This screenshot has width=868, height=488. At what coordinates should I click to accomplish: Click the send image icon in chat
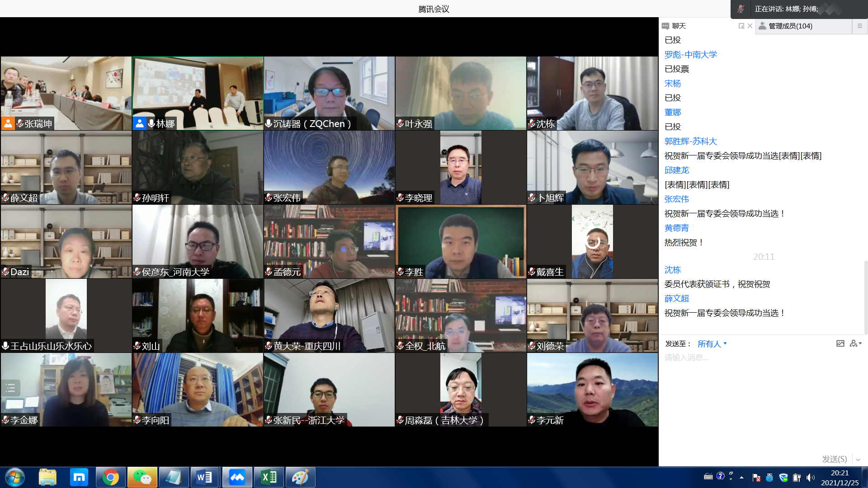coord(840,344)
